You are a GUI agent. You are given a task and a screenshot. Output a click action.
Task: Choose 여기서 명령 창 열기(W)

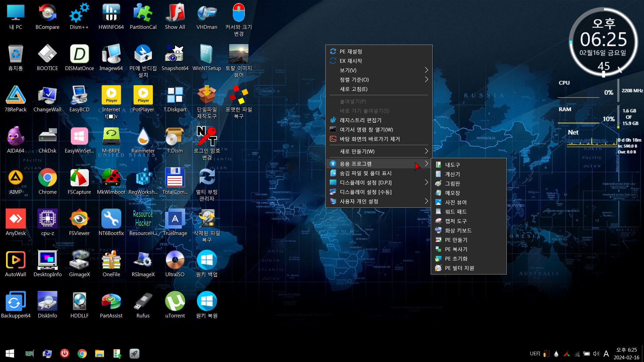pyautogui.click(x=379, y=130)
